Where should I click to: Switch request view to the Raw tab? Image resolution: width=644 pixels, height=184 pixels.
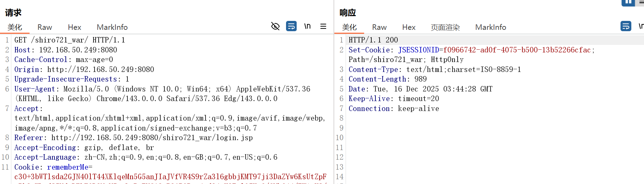(45, 27)
